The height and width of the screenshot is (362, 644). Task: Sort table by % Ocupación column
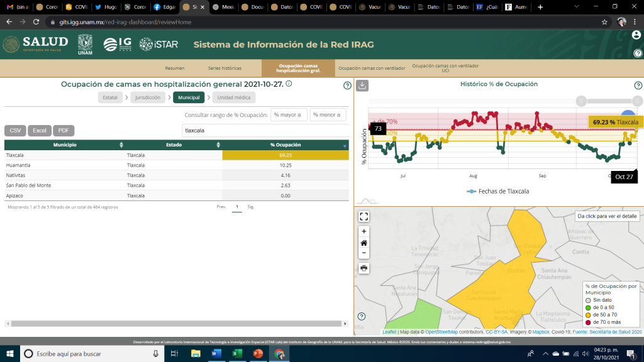click(286, 145)
